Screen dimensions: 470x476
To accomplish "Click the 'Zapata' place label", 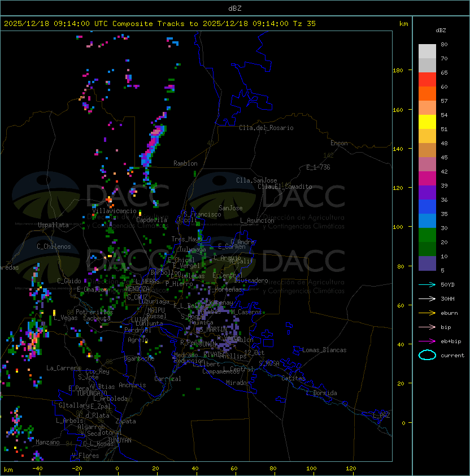I will 125,421.
